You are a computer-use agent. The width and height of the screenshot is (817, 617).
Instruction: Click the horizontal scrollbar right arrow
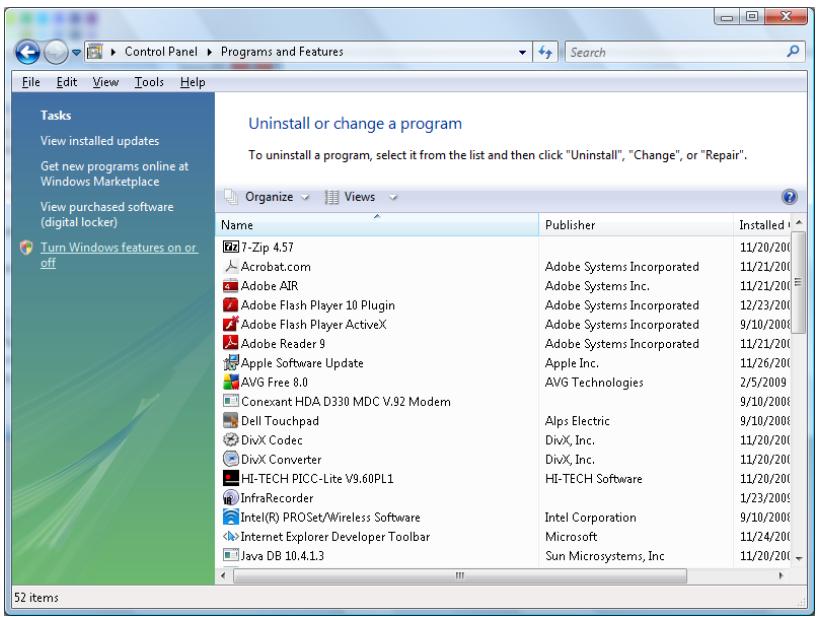click(781, 576)
